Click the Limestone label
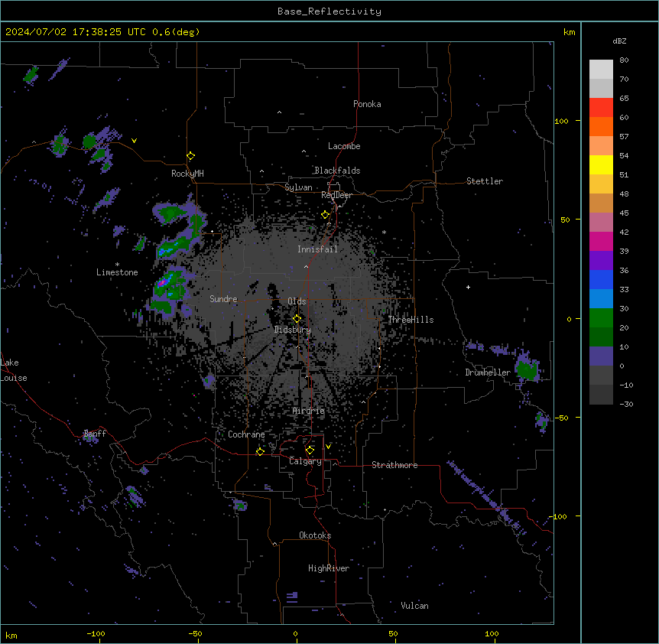This screenshot has width=659, height=644. tap(117, 272)
